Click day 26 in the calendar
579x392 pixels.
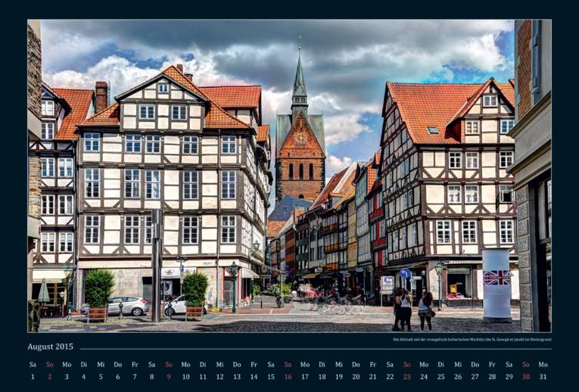point(458,376)
